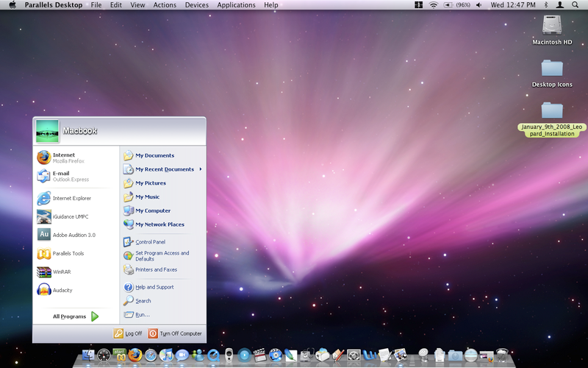Launch Outlook Express E-mail entry
Viewport: 588px width, 368px height.
click(63, 176)
